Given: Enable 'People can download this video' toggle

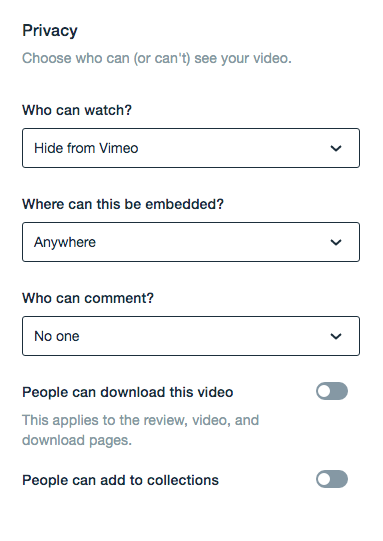Looking at the screenshot, I should [332, 391].
